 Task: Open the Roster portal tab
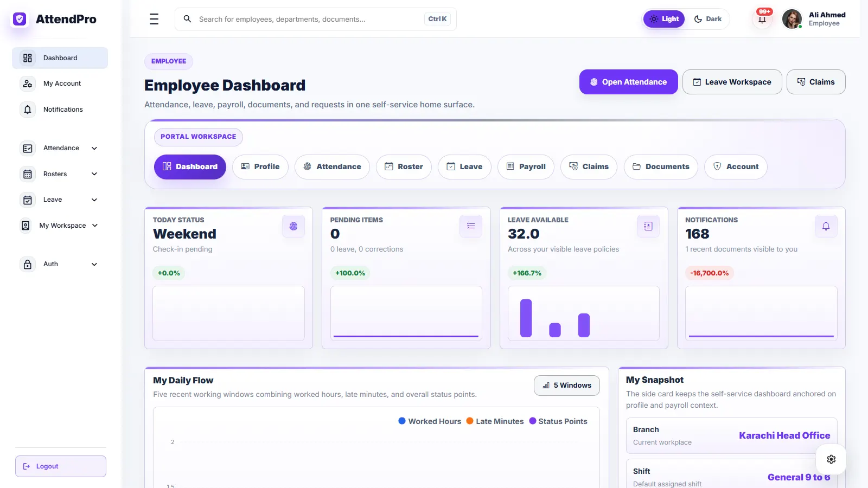tap(404, 167)
